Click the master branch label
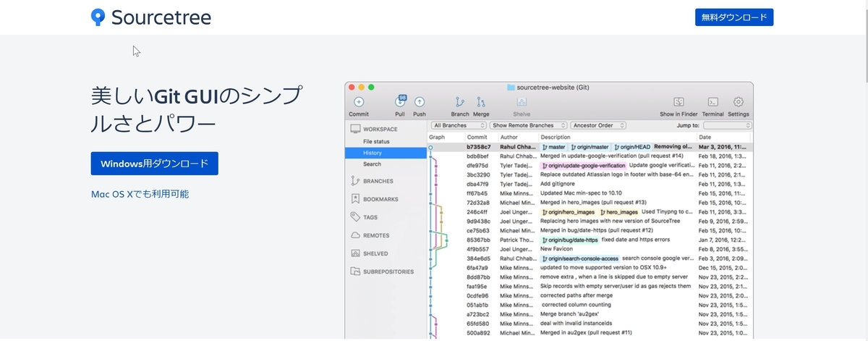The height and width of the screenshot is (341, 868). point(553,147)
